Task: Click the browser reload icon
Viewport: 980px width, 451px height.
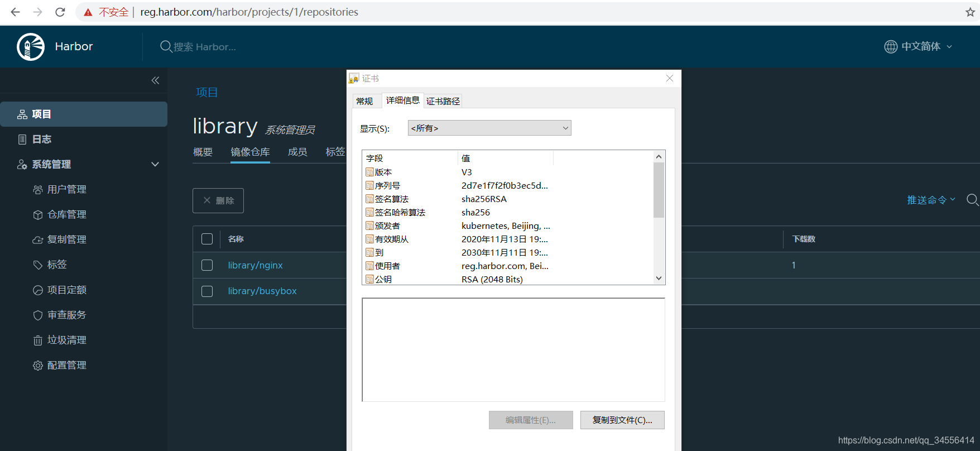Action: click(60, 12)
